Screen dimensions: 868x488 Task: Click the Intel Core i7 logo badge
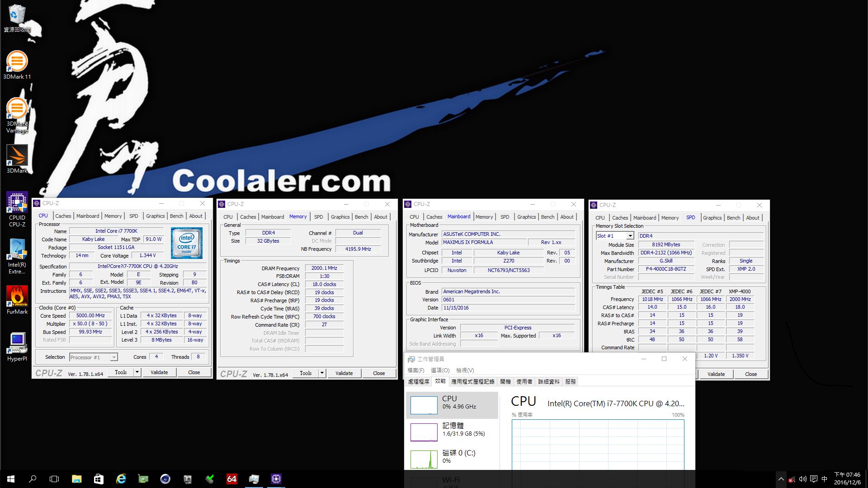pyautogui.click(x=187, y=243)
